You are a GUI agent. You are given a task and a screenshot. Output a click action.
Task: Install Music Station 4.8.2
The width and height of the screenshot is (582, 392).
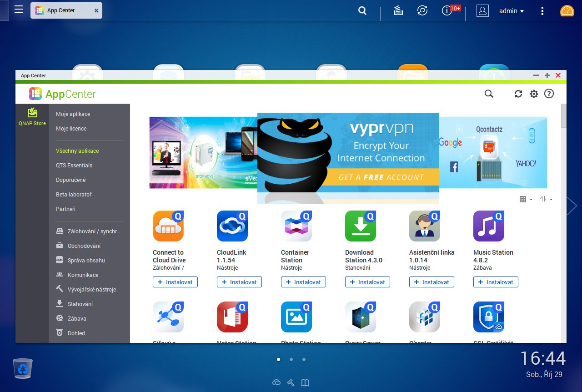click(x=496, y=282)
